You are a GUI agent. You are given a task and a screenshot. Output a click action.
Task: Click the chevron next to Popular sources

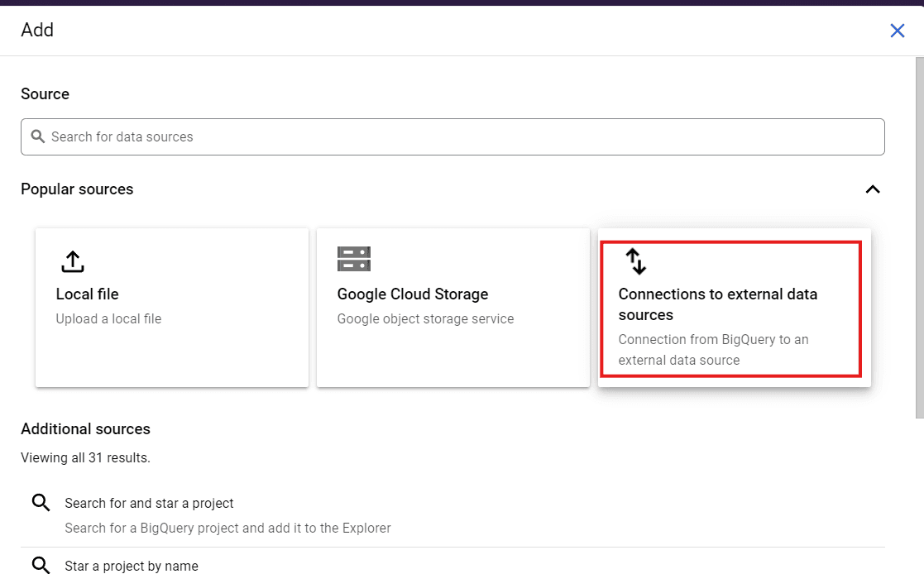(x=872, y=189)
